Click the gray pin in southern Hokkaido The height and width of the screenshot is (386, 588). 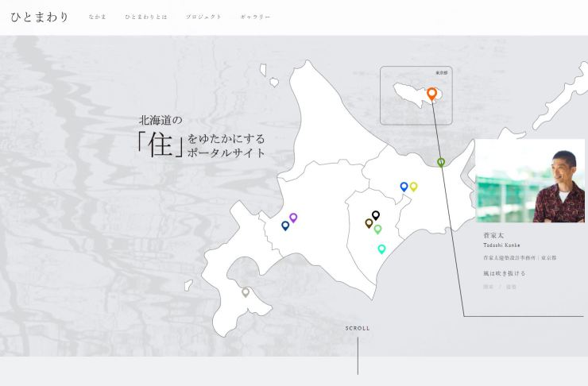pos(246,291)
